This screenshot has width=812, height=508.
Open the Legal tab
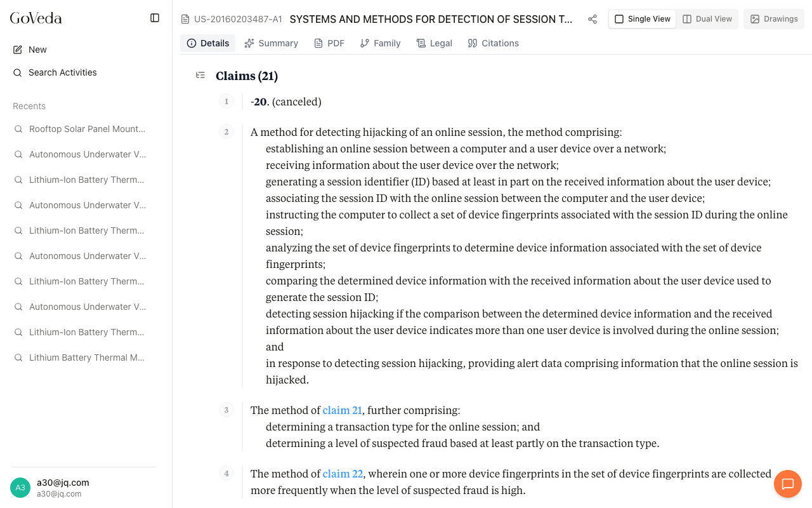(x=434, y=43)
